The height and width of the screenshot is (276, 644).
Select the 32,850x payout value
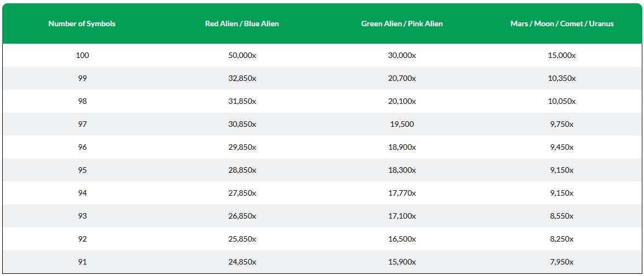242,78
